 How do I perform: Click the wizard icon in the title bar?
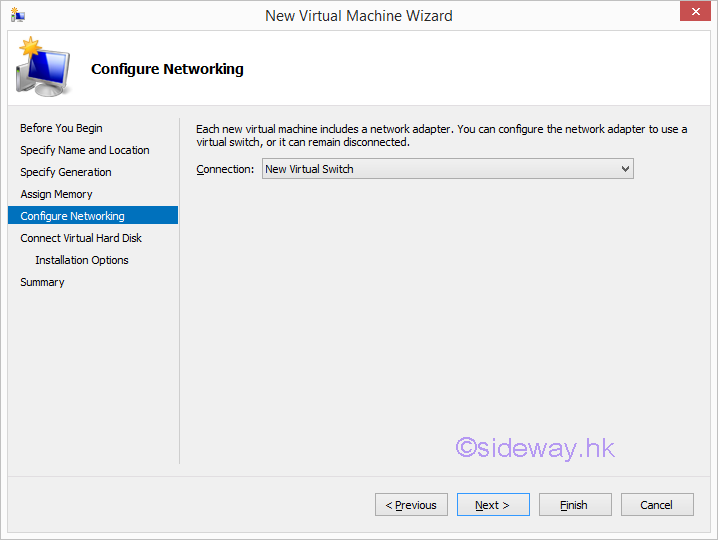pos(17,15)
